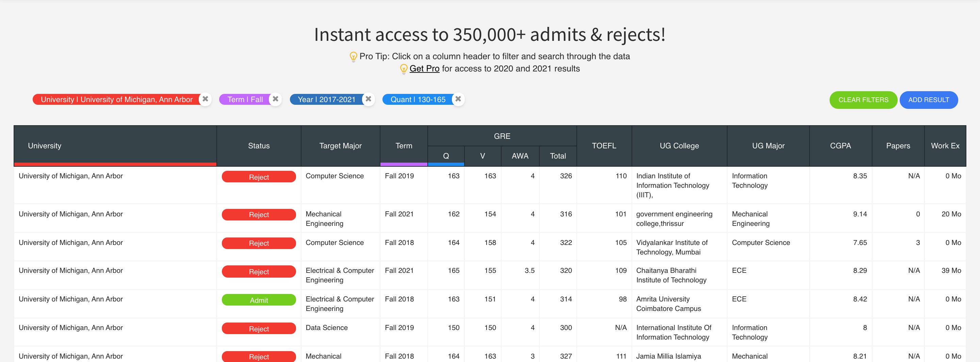
Task: Click Reject badge in the Fall 2018 Computer Science row
Action: [x=259, y=243]
